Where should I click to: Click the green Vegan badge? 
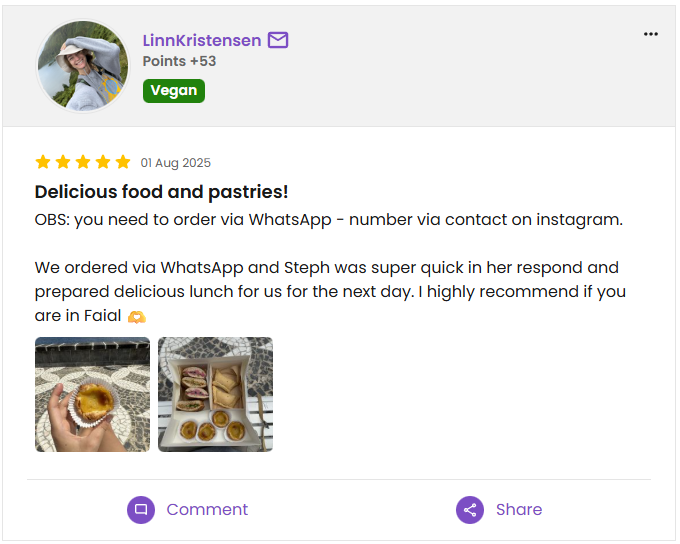tap(174, 91)
